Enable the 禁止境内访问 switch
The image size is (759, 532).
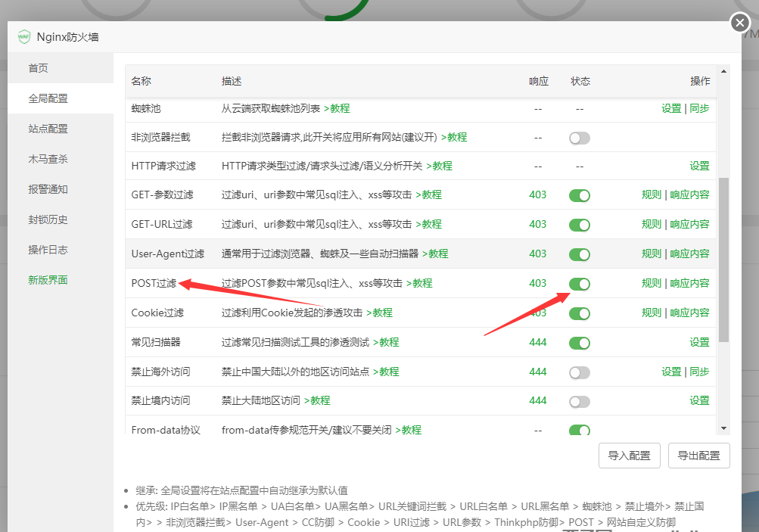point(579,401)
